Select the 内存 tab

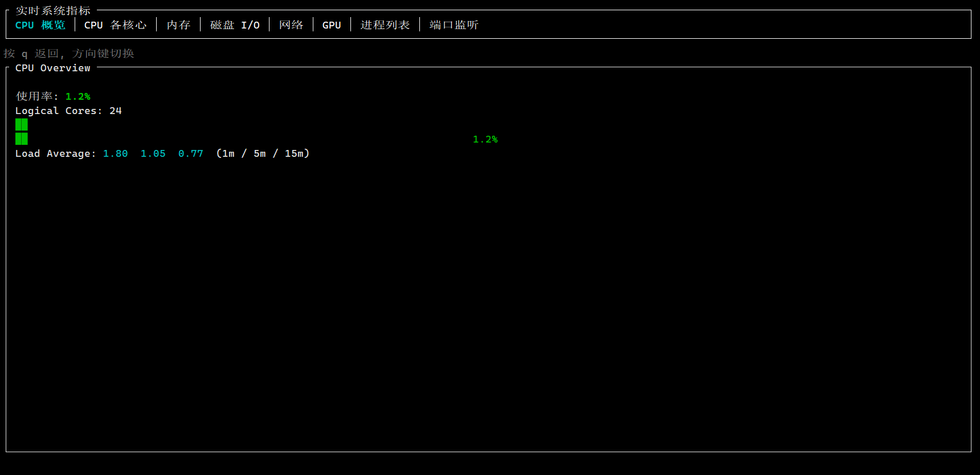click(178, 25)
